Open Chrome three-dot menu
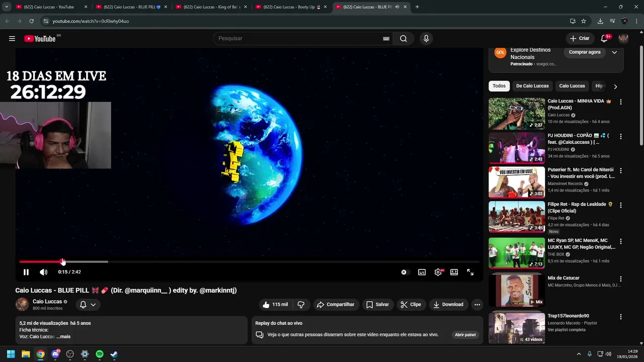Viewport: 644px width, 362px height. click(x=637, y=21)
